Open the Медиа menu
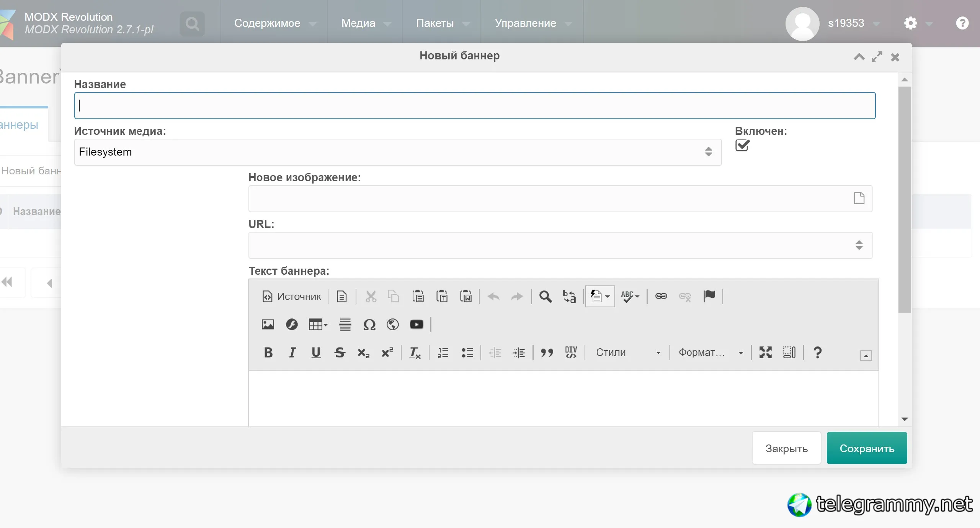Viewport: 980px width, 528px height. click(366, 23)
